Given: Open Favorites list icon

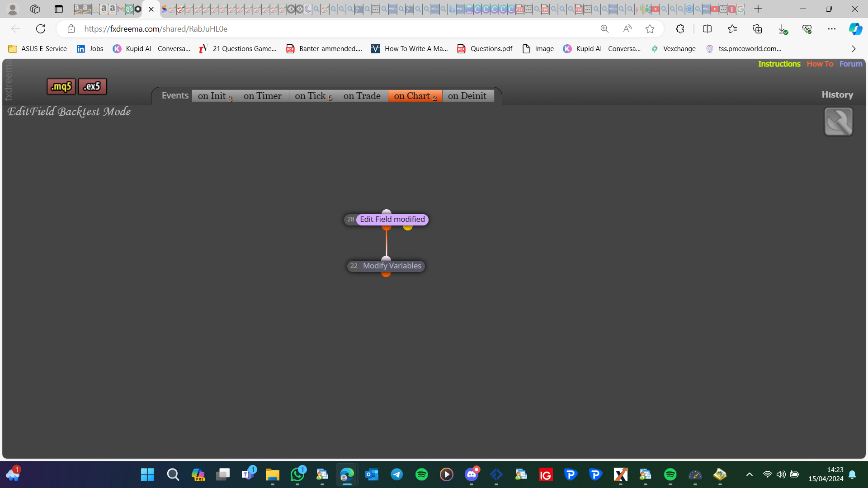Looking at the screenshot, I should [732, 29].
